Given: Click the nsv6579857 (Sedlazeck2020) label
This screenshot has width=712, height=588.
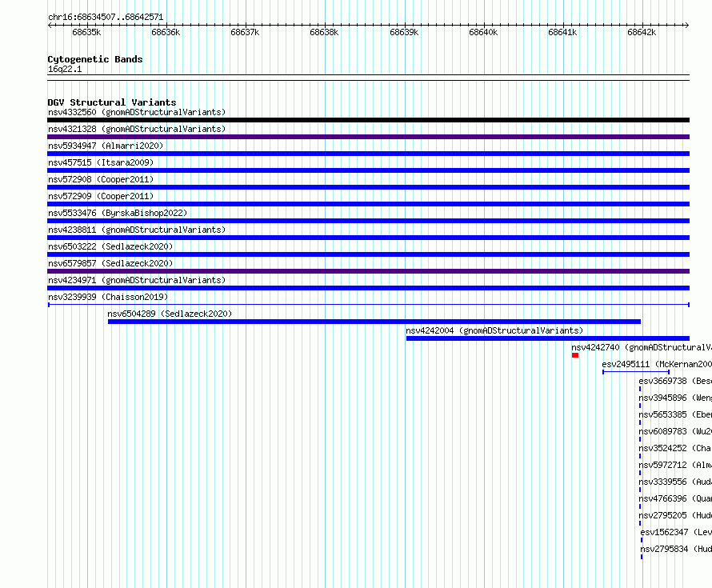Looking at the screenshot, I should (110, 263).
